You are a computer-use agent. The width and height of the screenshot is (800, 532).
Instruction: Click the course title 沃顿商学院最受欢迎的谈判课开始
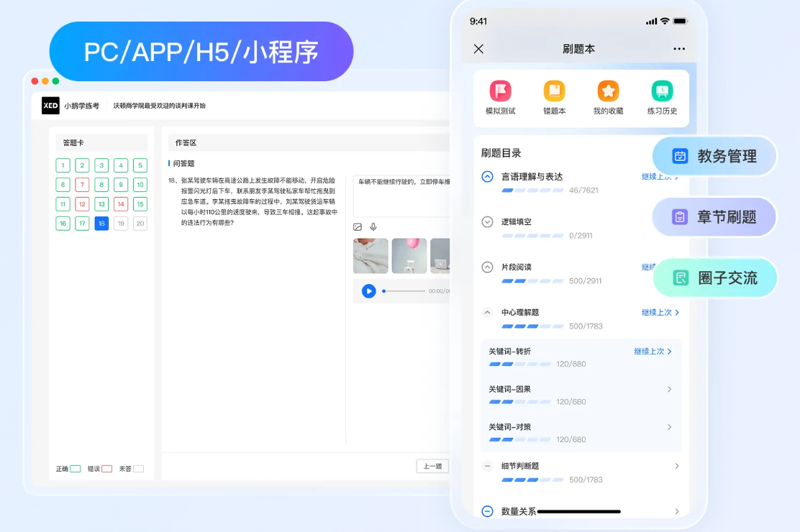[x=159, y=106]
